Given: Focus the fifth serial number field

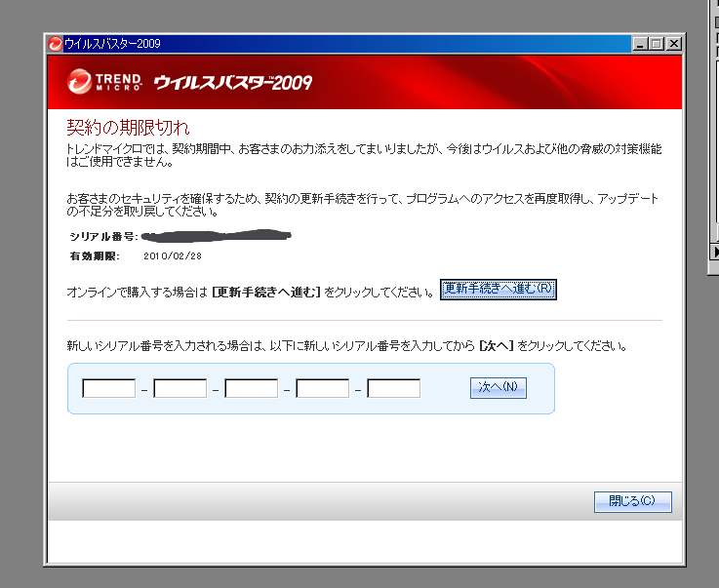Looking at the screenshot, I should pyautogui.click(x=394, y=388).
